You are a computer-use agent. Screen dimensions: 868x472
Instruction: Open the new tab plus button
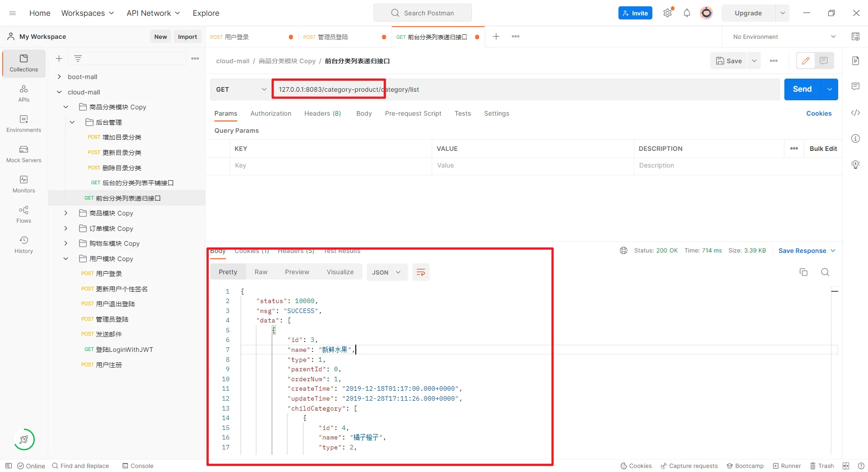tap(496, 37)
